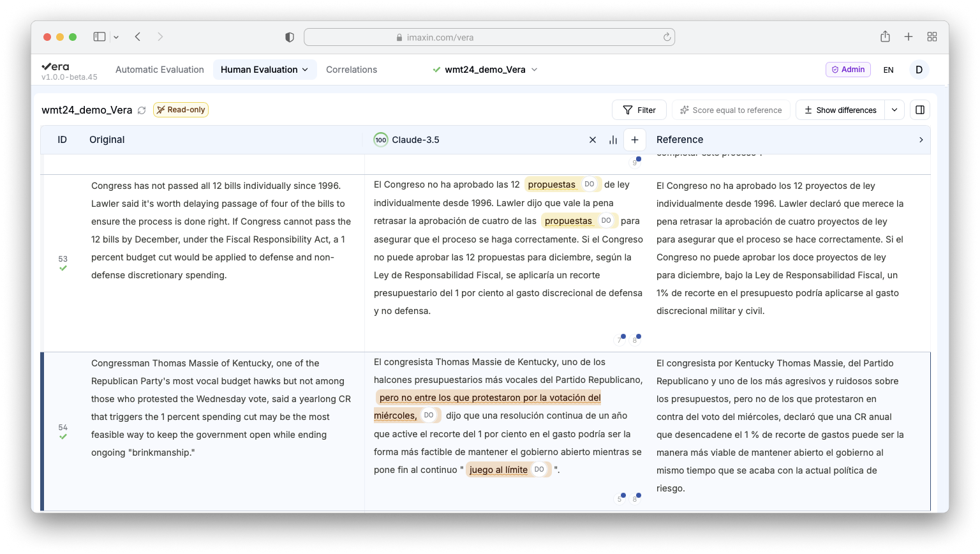Click the Read-only badge
This screenshot has height=554, width=980.
[x=181, y=110]
